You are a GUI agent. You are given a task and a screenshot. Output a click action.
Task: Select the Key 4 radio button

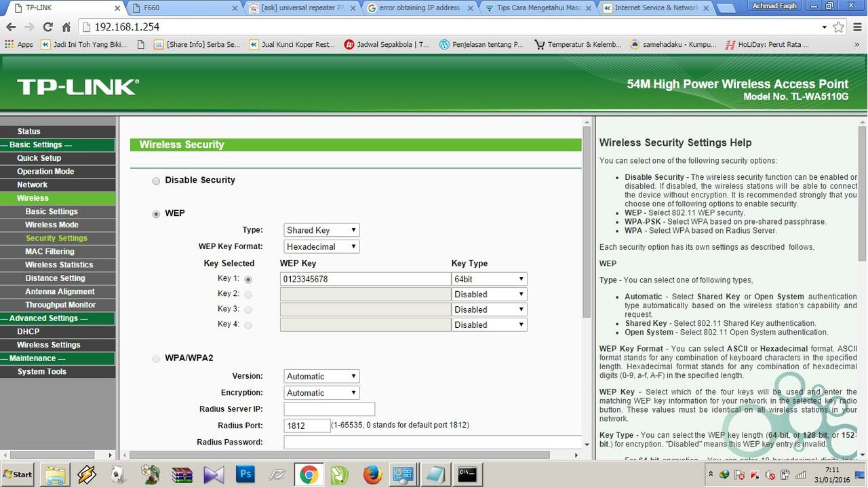(x=248, y=325)
